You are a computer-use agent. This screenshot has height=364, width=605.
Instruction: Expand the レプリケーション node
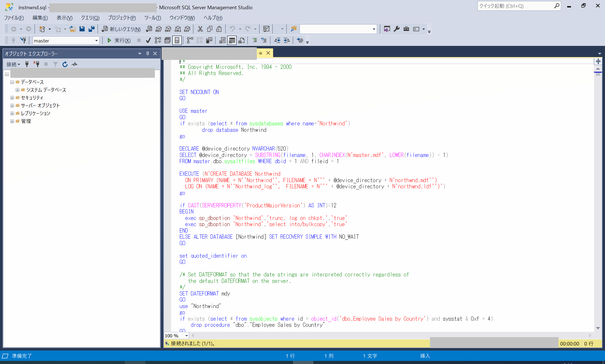coord(12,113)
